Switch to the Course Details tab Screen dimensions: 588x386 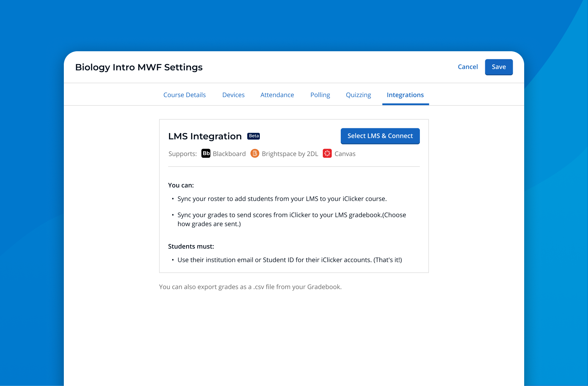click(x=184, y=95)
